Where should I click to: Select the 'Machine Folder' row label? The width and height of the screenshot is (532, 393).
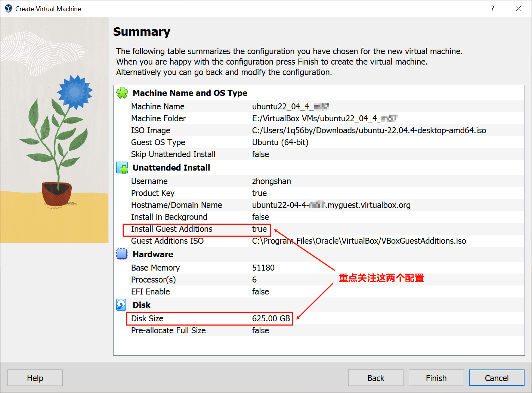(x=158, y=118)
